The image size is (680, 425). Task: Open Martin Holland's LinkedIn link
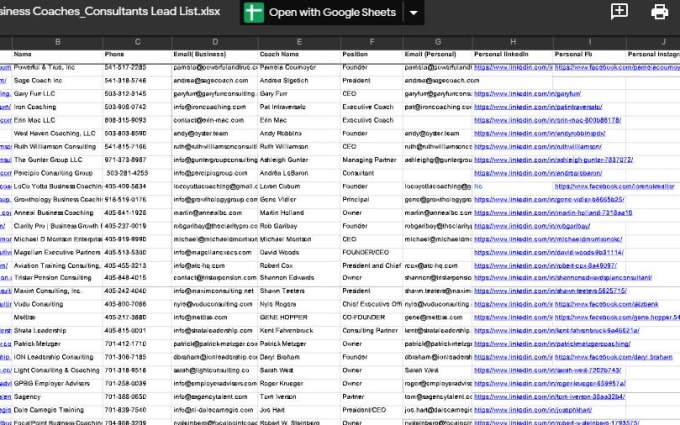[x=553, y=213]
